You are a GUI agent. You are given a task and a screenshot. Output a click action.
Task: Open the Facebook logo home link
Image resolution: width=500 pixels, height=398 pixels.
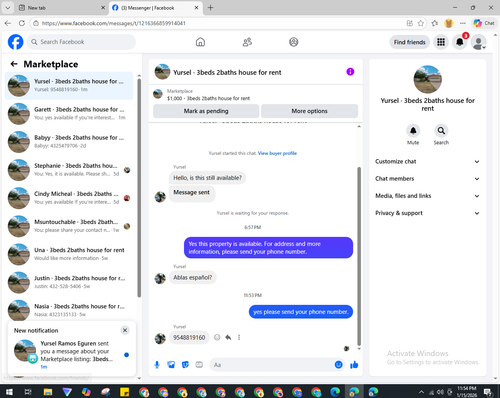tap(15, 42)
